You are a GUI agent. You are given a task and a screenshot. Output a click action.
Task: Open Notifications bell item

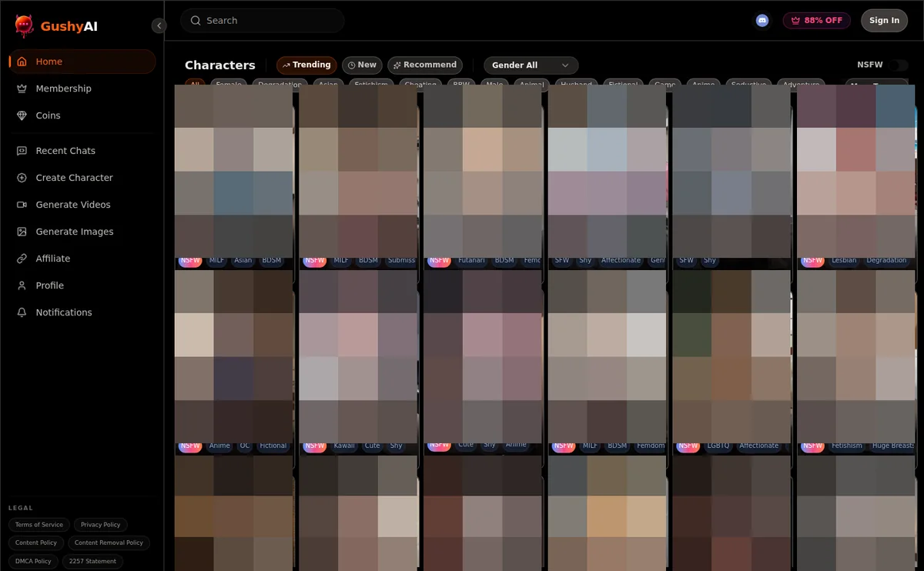point(82,312)
